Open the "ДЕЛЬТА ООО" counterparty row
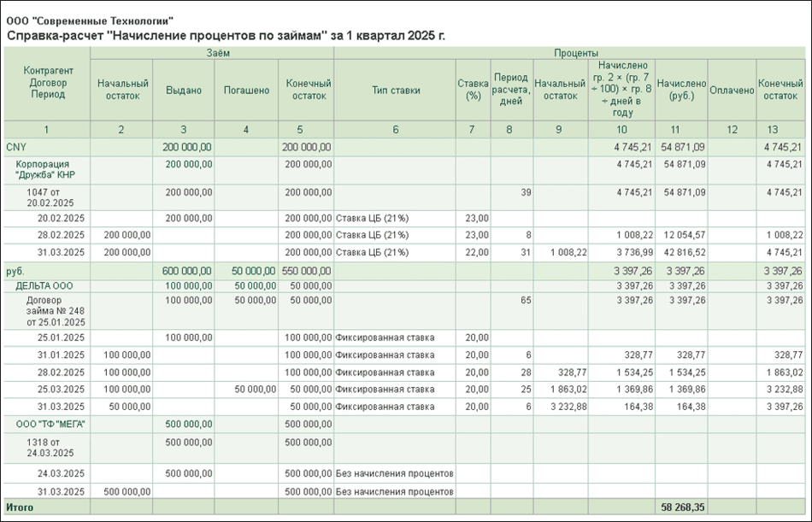812x522 pixels. click(41, 284)
